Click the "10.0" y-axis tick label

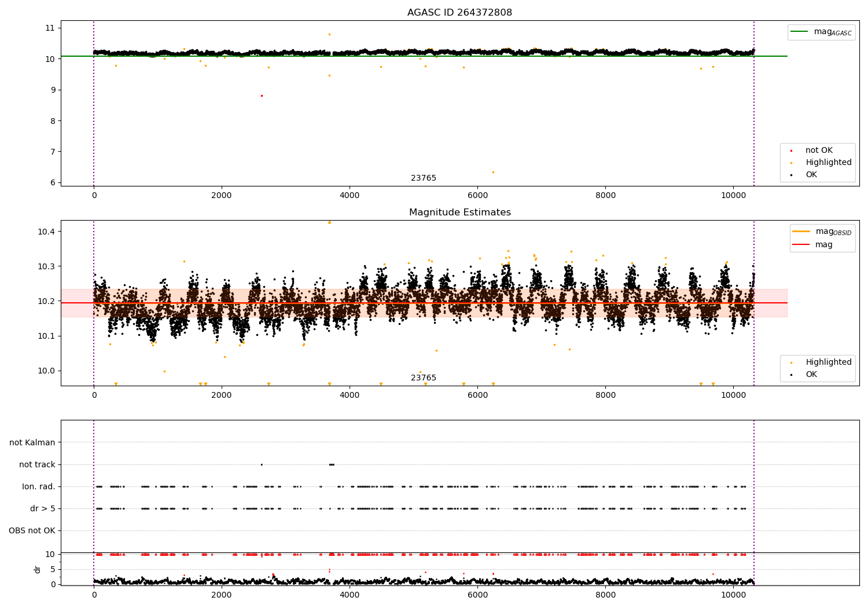pos(46,371)
